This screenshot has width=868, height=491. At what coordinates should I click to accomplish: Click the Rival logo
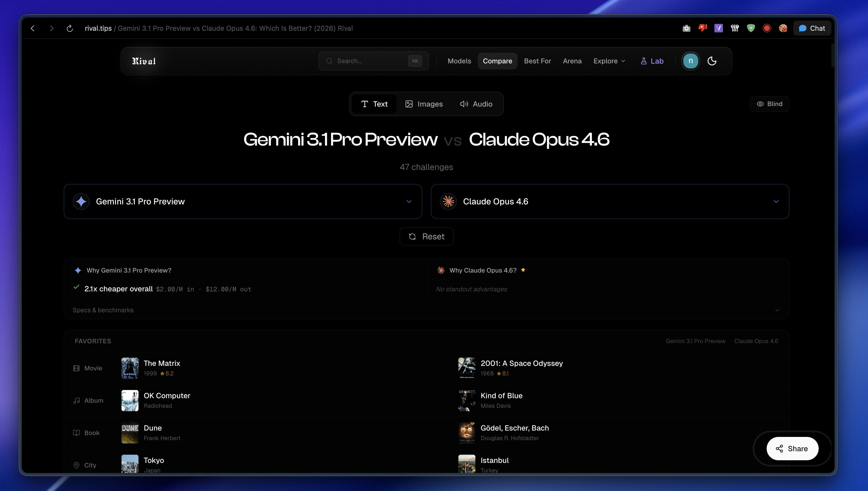pyautogui.click(x=144, y=61)
